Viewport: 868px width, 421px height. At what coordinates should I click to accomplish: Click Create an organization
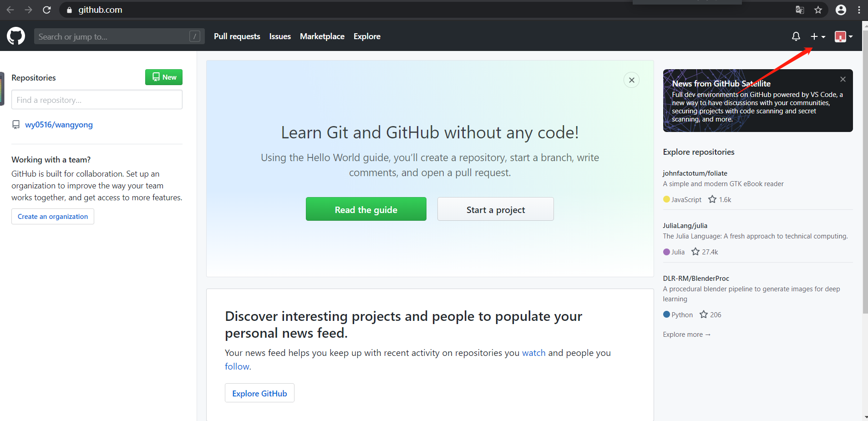(53, 217)
